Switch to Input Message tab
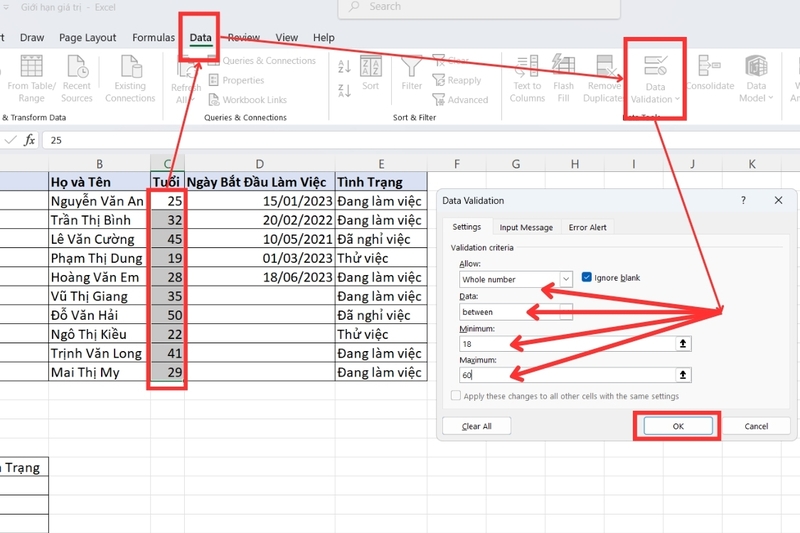800x533 pixels. [x=526, y=227]
